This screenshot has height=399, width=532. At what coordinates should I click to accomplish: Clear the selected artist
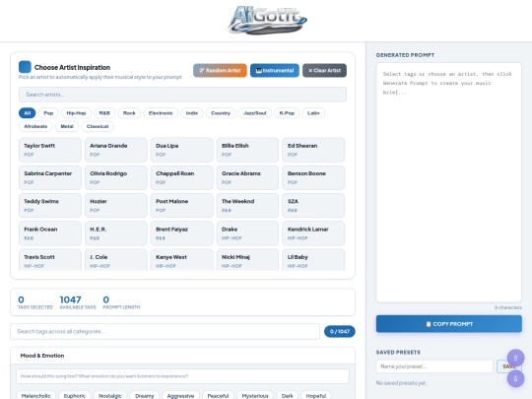pyautogui.click(x=324, y=71)
